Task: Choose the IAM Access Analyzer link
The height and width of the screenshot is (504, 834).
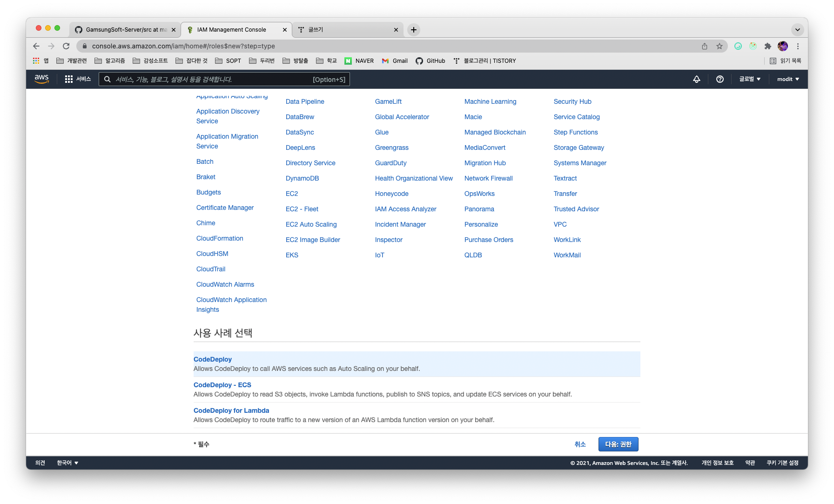Action: pyautogui.click(x=405, y=209)
